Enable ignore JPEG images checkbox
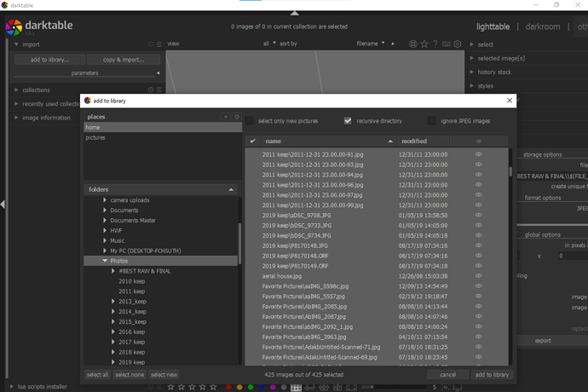Image resolution: width=588 pixels, height=392 pixels. coord(433,121)
